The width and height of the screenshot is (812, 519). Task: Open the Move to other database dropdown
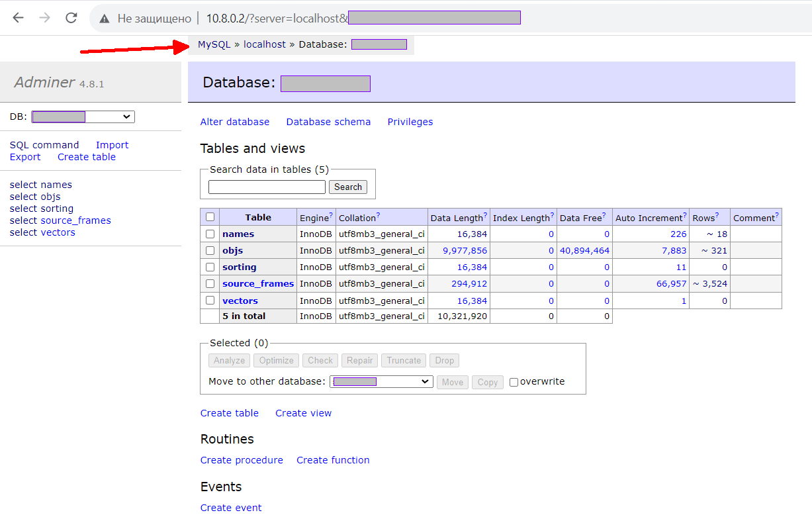381,381
